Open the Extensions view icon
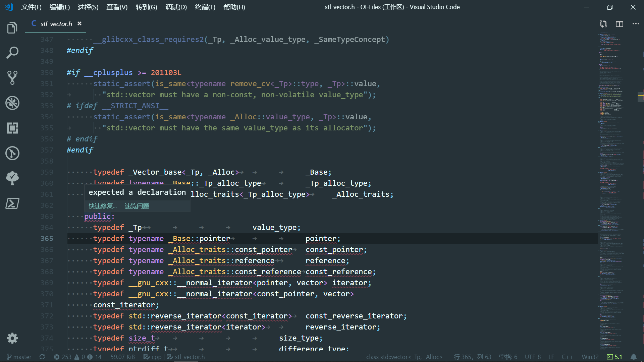Viewport: 644px width, 362px height. pos(12,128)
